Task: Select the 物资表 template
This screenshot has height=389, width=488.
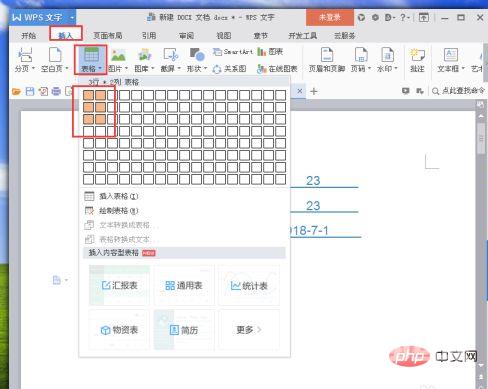Action: click(119, 330)
